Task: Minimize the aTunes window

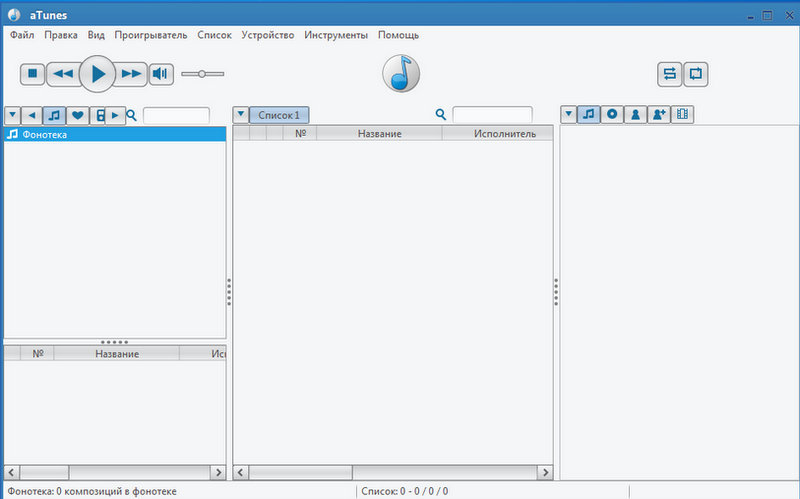Action: (x=750, y=16)
